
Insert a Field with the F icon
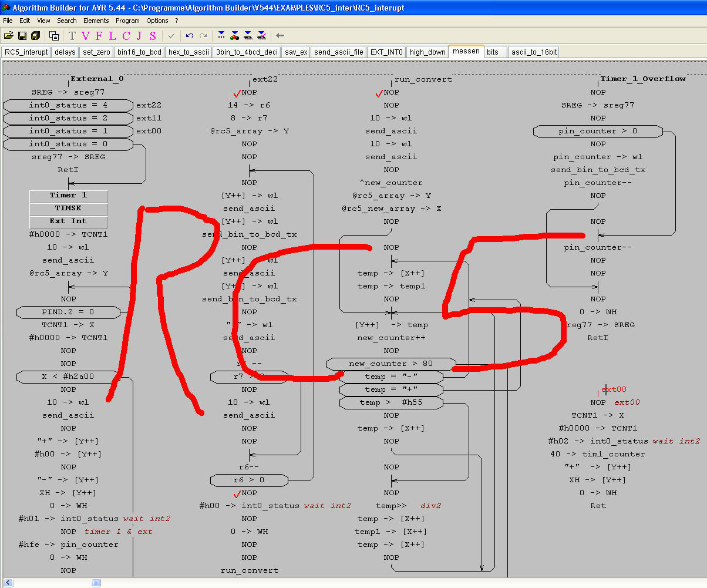(99, 36)
